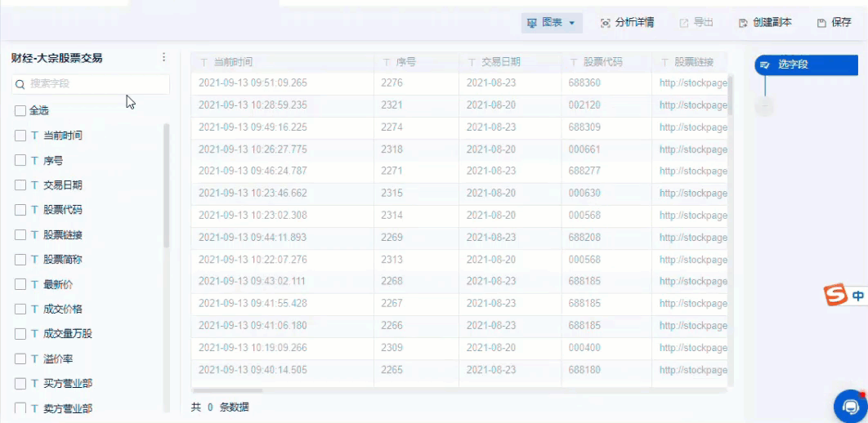Click the 股票链接 column header
Image resolution: width=868 pixels, height=423 pixels.
click(689, 63)
